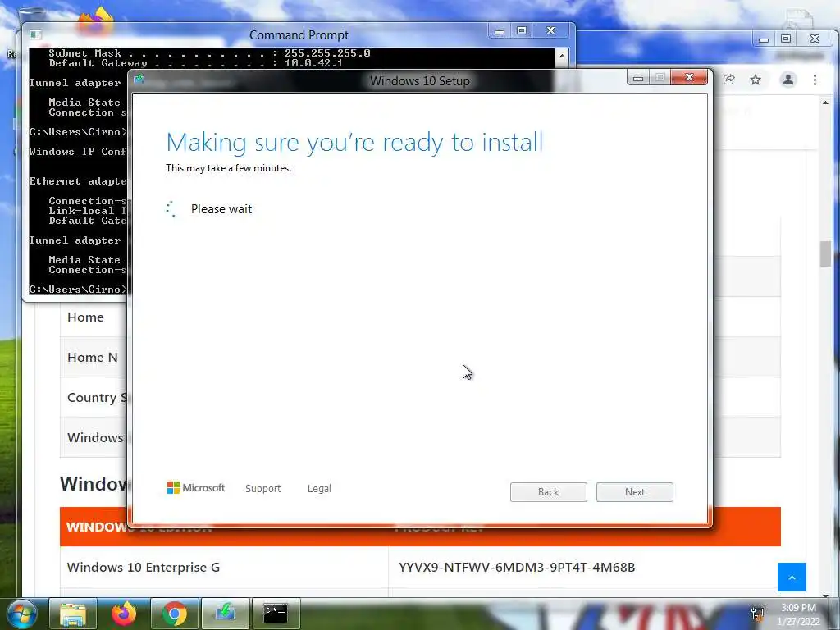Viewport: 840px width, 630px height.
Task: Click the Country S row in table
Action: (97, 398)
